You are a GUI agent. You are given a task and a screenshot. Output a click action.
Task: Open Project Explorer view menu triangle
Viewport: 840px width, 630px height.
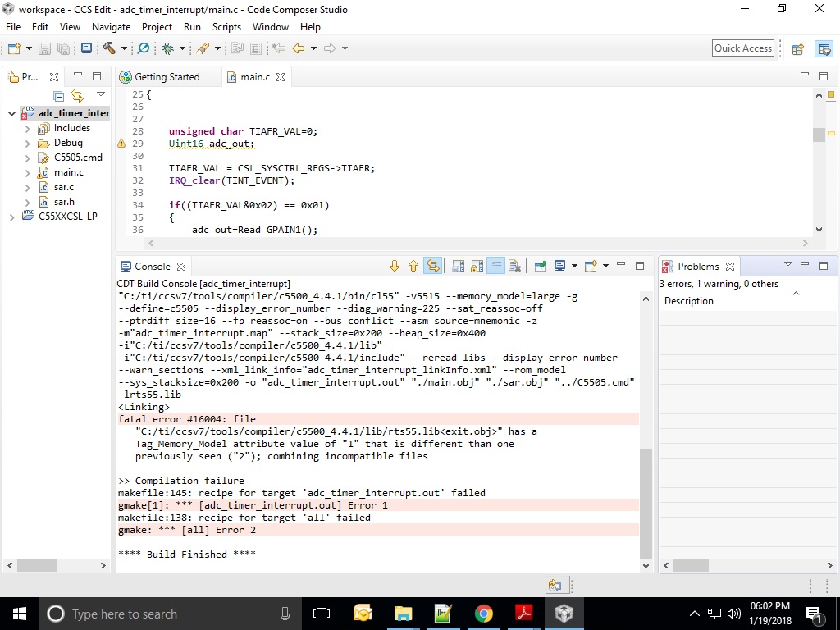click(101, 94)
